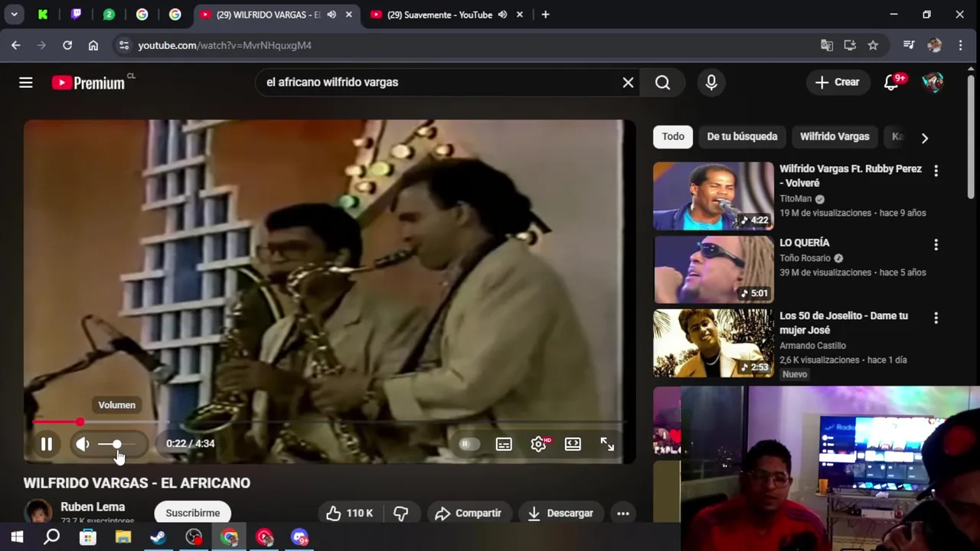Click the volume slider handle

[x=117, y=444]
